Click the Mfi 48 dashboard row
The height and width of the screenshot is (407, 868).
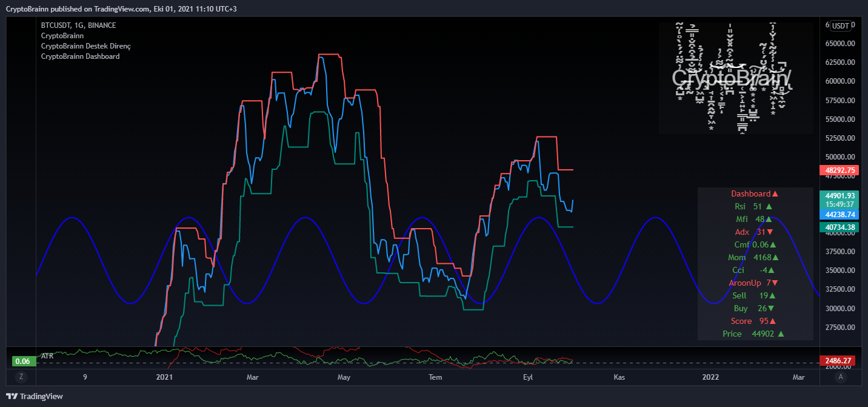(x=755, y=220)
